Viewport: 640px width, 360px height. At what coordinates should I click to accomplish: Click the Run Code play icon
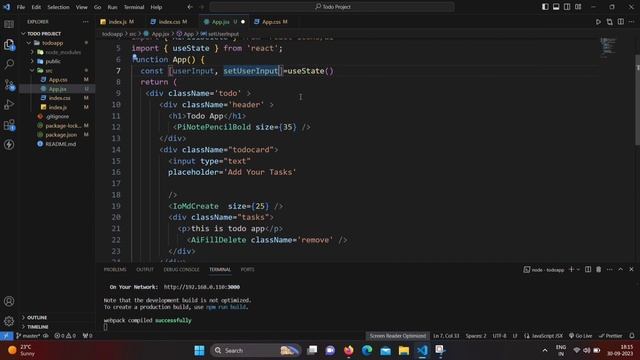(x=598, y=22)
